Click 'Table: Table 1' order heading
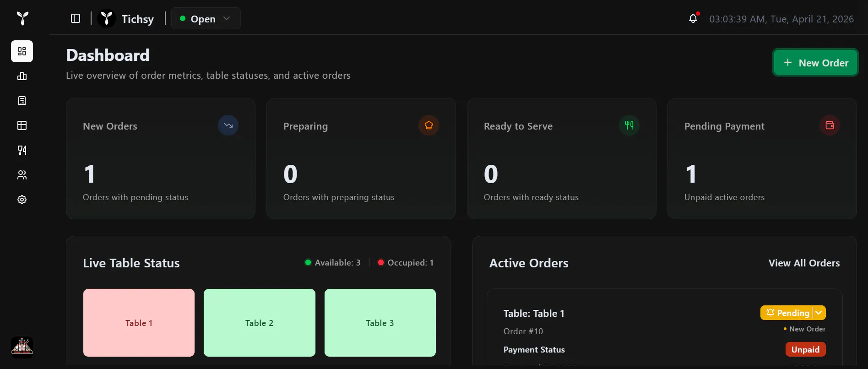Screen dimensions: 868x369 coord(534,314)
